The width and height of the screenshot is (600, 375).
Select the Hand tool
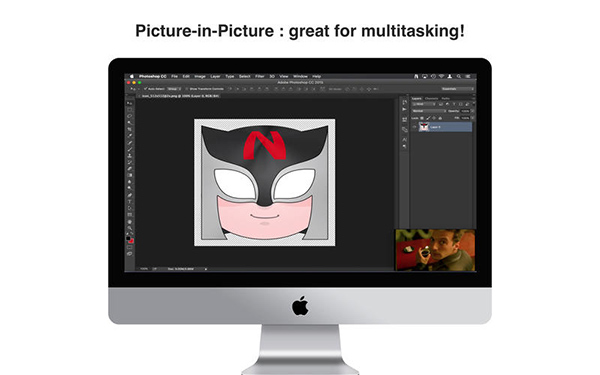tap(129, 222)
